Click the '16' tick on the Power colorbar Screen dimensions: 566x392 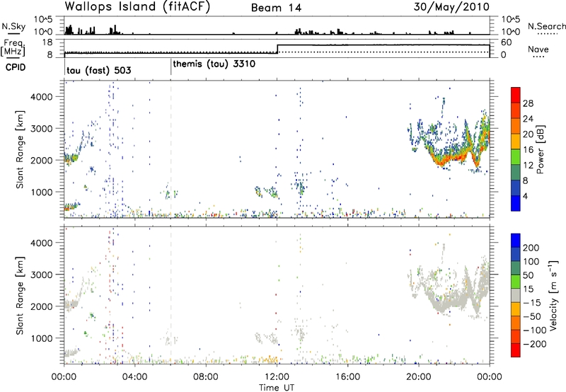[x=528, y=150]
